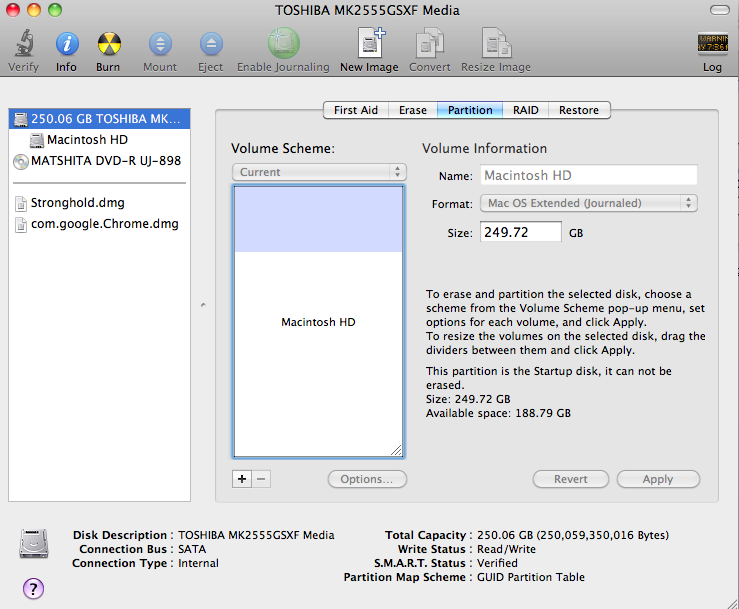The height and width of the screenshot is (609, 739).
Task: Create a New Image from toolbar
Action: (370, 43)
